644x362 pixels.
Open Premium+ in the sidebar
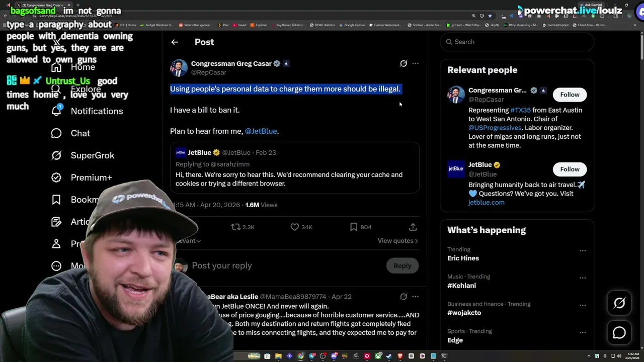(82, 177)
